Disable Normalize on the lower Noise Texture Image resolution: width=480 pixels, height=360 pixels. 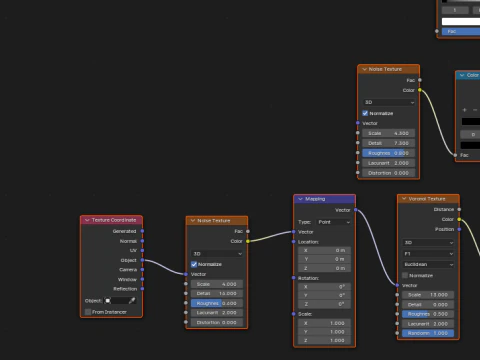[x=194, y=264]
